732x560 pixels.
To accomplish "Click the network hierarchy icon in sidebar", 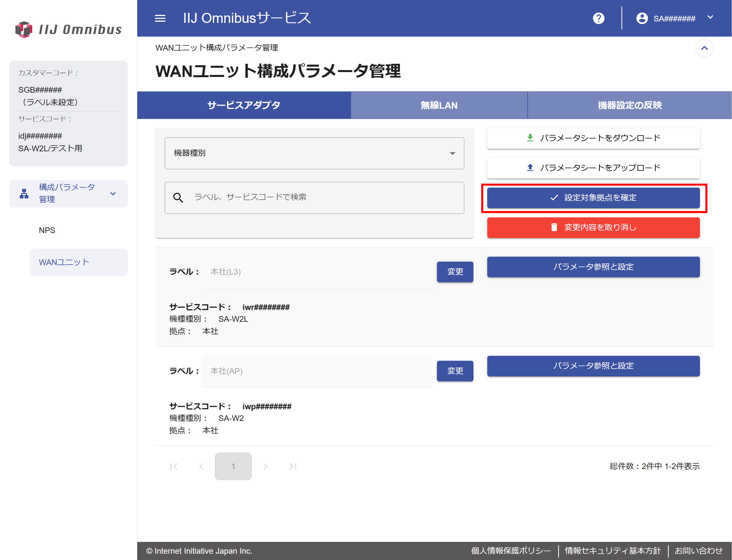I will pyautogui.click(x=24, y=193).
